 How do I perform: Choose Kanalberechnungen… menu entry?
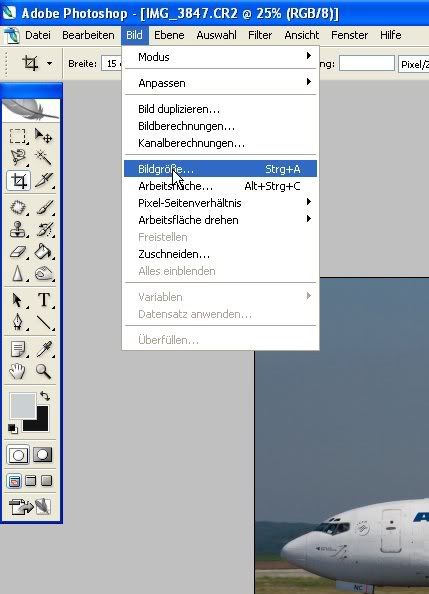pos(221,143)
